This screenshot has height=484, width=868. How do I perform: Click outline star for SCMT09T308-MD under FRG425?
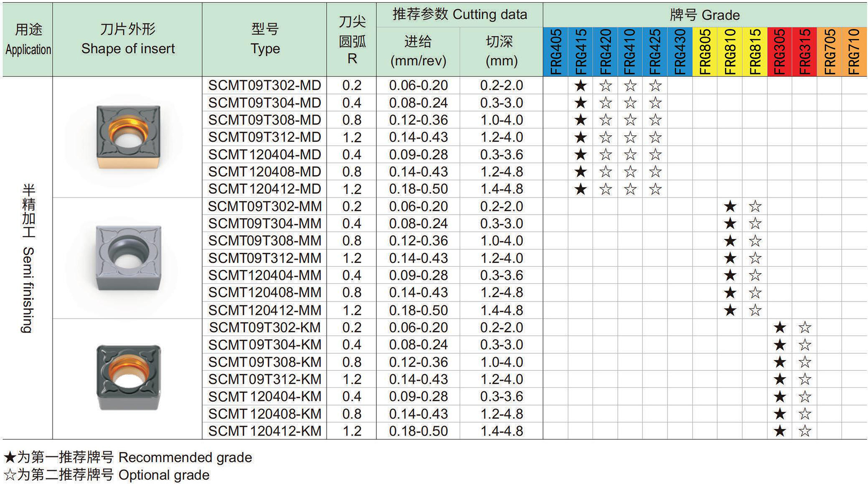[655, 120]
